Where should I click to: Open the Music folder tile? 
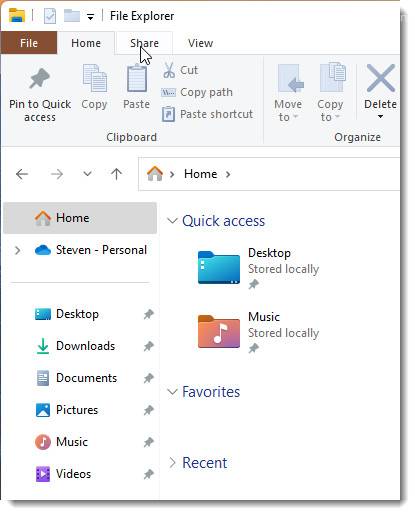pos(258,332)
